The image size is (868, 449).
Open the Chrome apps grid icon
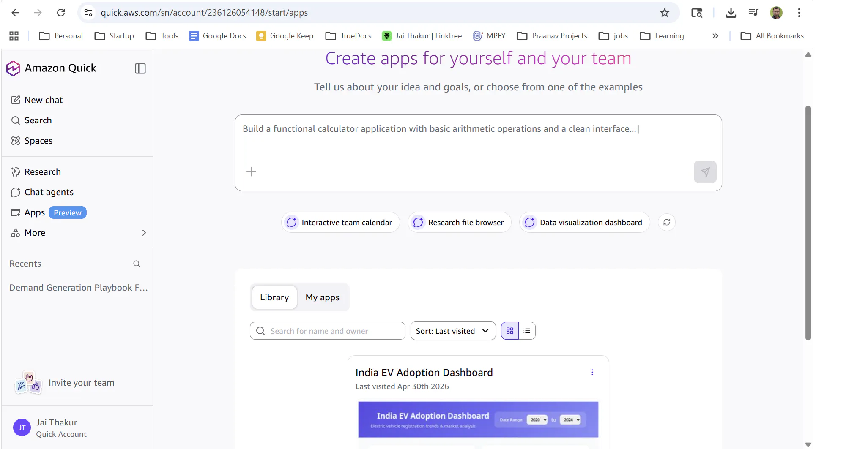[x=14, y=36]
